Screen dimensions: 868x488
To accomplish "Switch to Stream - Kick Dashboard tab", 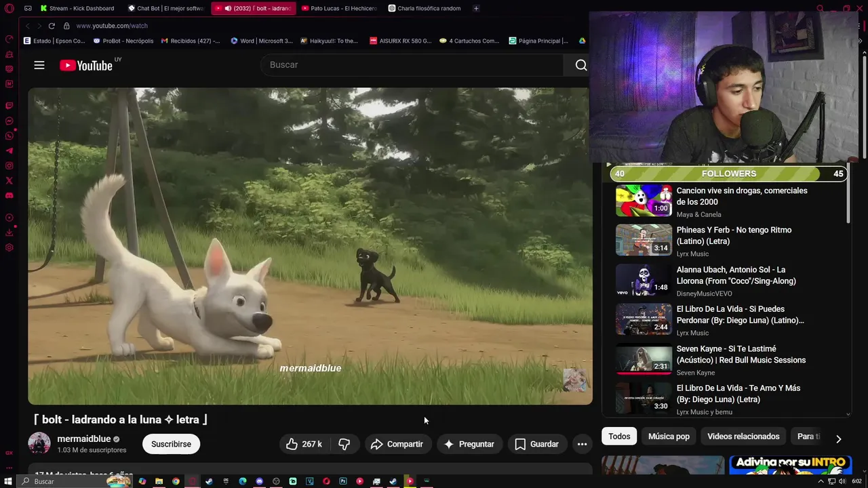I will [77, 8].
